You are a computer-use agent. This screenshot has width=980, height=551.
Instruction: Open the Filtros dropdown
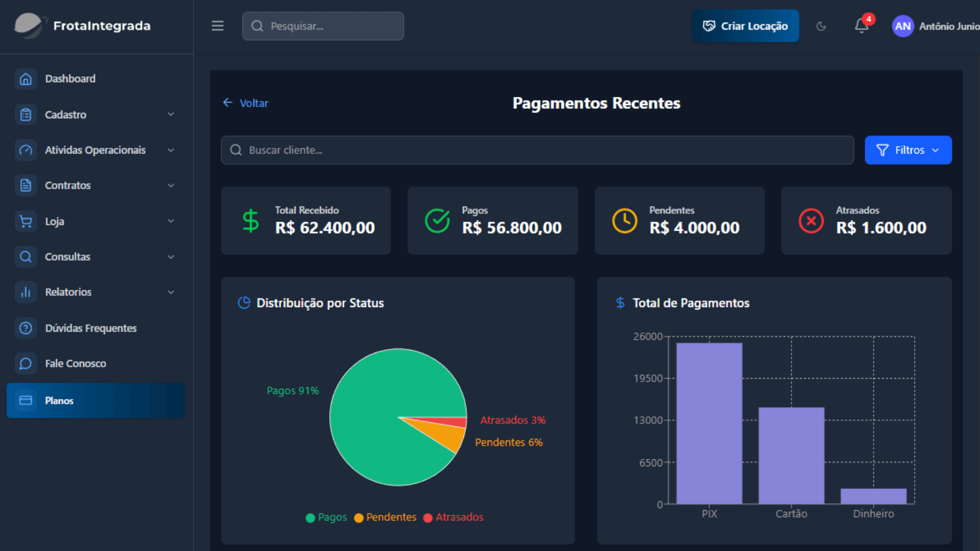[908, 150]
